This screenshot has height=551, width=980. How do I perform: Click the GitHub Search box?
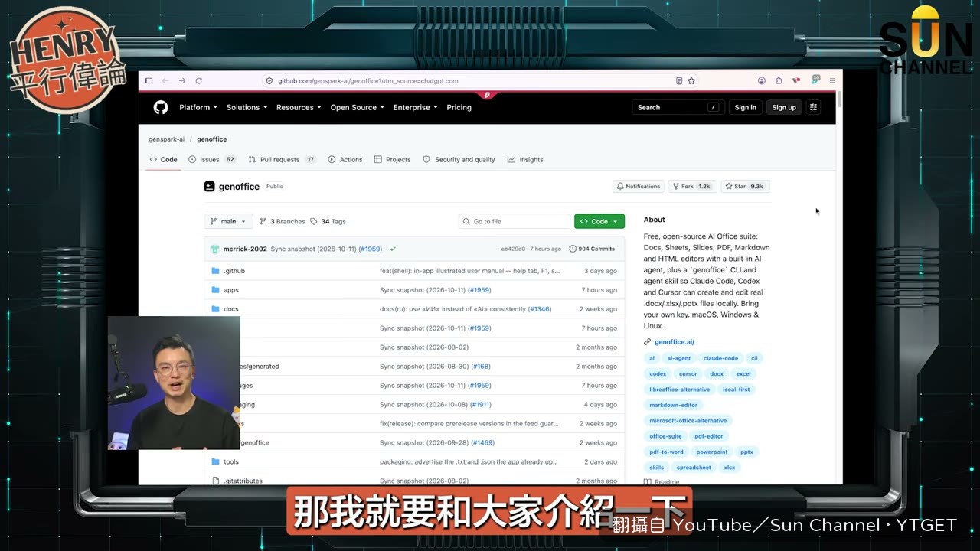(678, 107)
